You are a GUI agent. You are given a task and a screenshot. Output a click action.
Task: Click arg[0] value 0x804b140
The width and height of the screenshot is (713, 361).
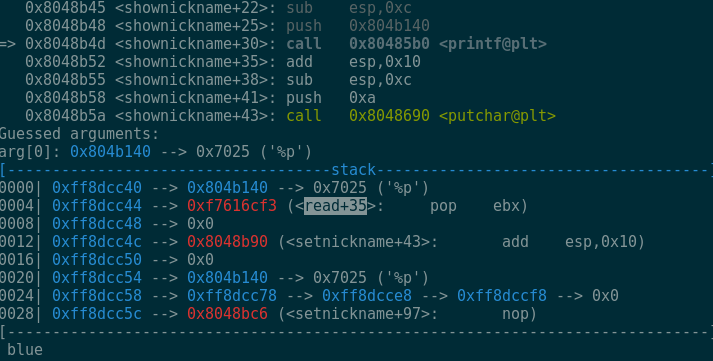110,152
